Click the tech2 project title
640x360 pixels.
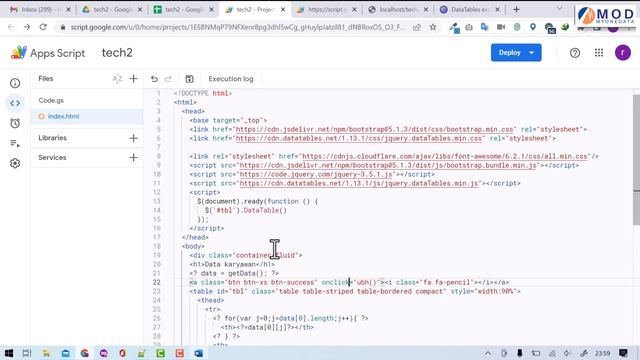117,53
